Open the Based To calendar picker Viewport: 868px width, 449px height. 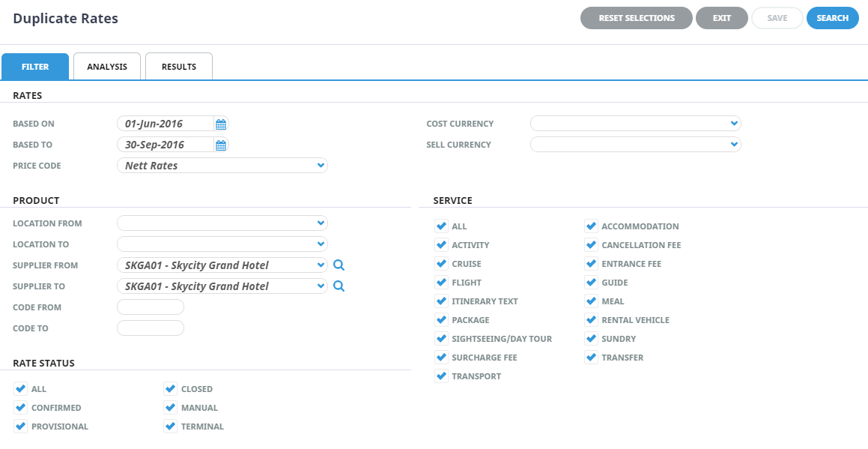[x=221, y=145]
